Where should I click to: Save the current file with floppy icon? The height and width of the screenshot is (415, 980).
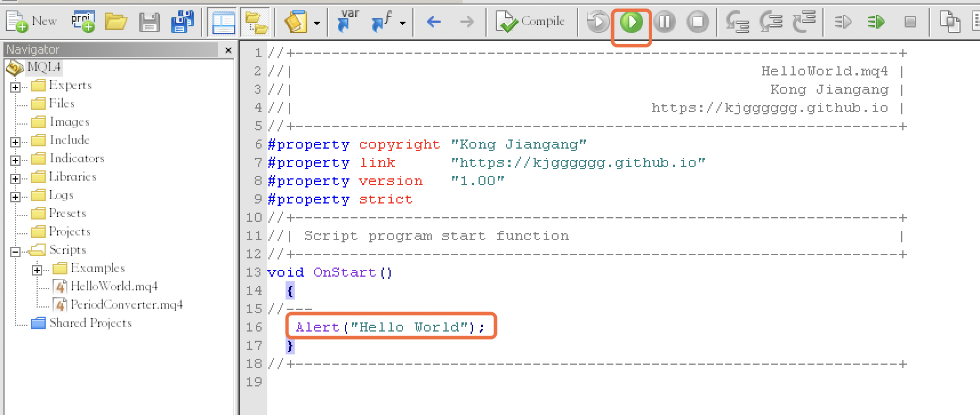click(x=149, y=22)
